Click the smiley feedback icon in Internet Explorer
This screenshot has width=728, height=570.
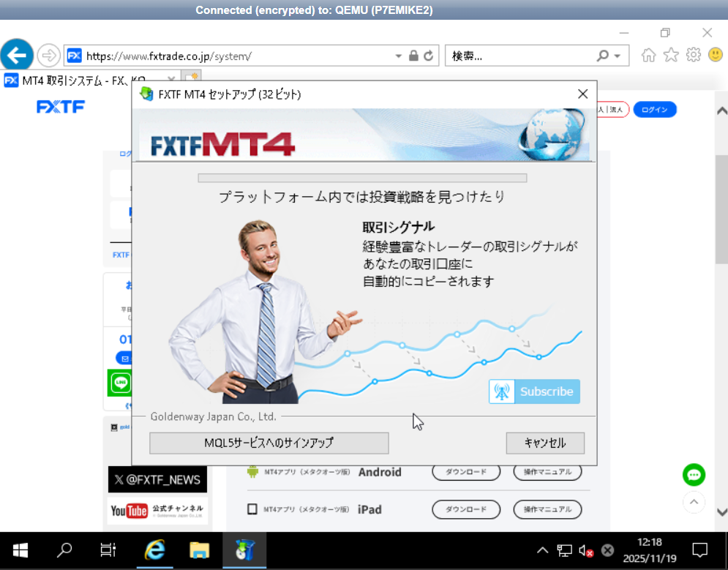click(x=715, y=55)
